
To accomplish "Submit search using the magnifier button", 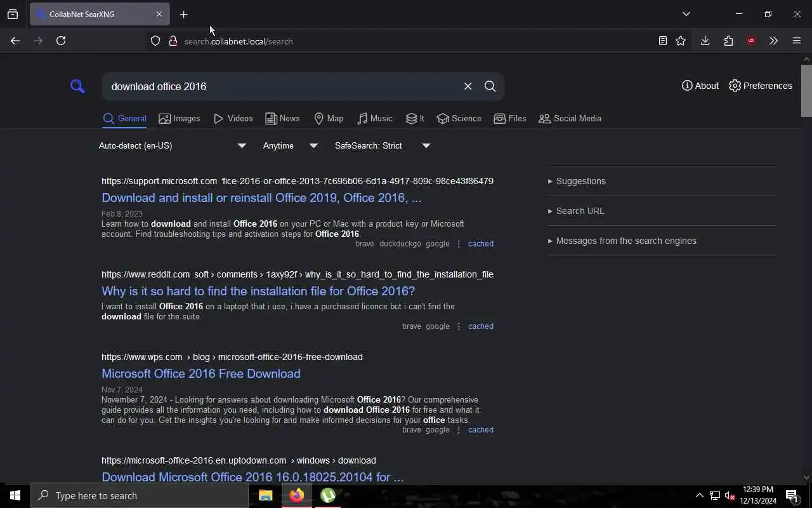I will point(490,86).
